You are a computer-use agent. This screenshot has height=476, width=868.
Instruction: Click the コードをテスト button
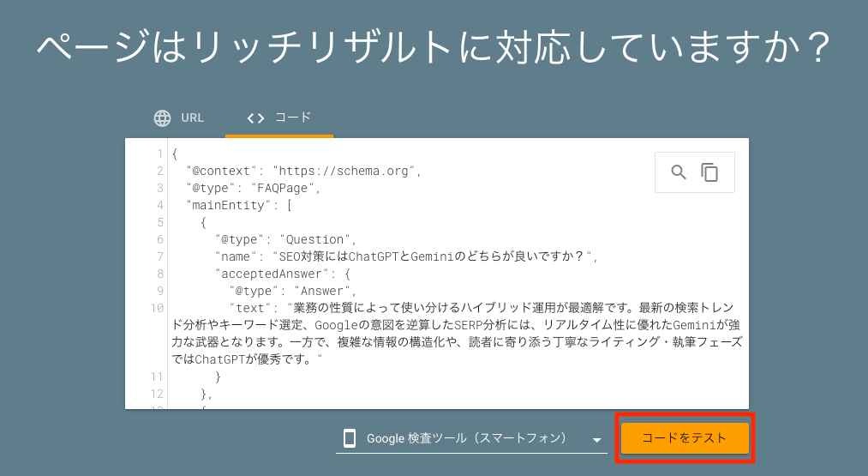click(x=685, y=438)
